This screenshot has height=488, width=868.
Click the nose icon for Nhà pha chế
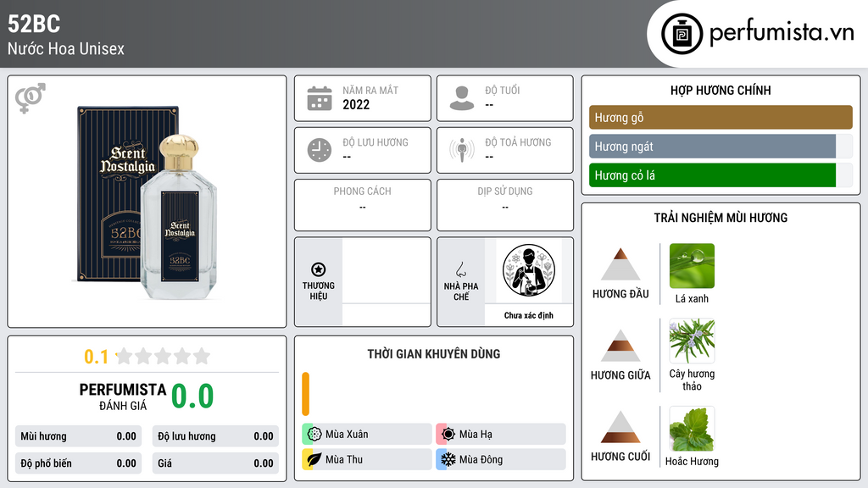(x=460, y=269)
